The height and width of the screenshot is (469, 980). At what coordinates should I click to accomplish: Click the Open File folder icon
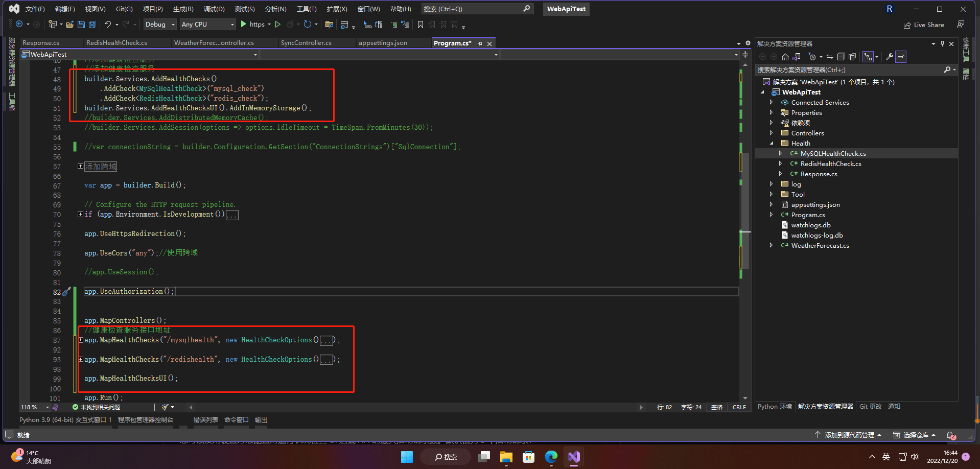[x=70, y=24]
